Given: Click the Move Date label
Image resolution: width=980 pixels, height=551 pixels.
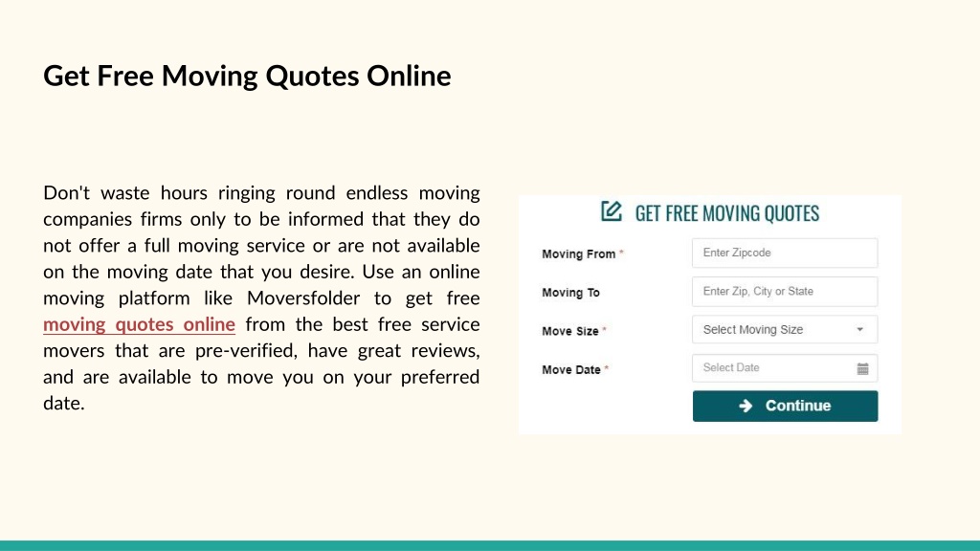Looking at the screenshot, I should tap(571, 370).
